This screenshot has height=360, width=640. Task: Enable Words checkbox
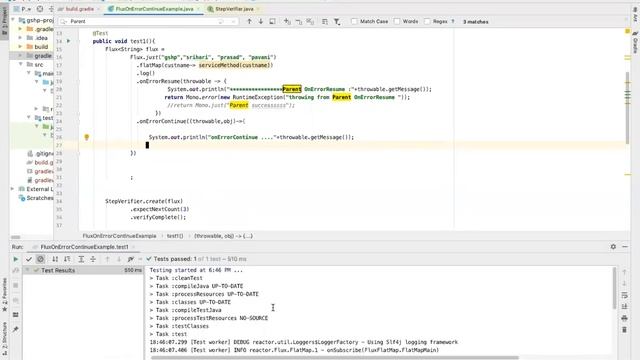tap(397, 21)
